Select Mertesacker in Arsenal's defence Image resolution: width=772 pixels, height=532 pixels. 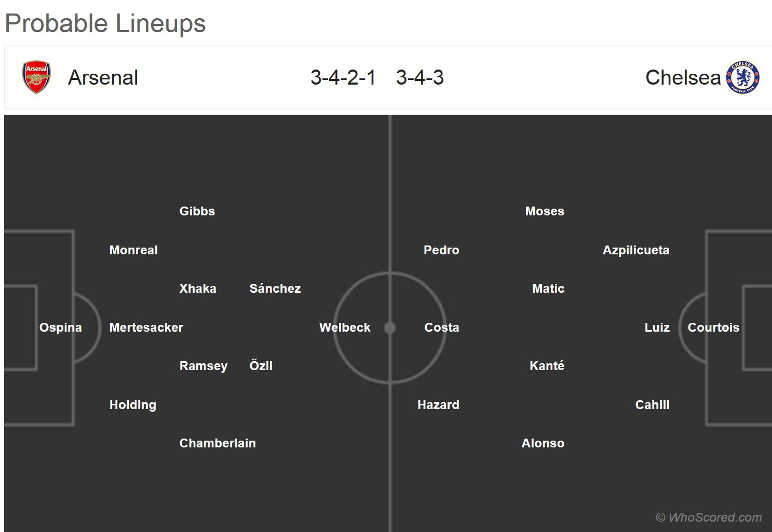(146, 328)
